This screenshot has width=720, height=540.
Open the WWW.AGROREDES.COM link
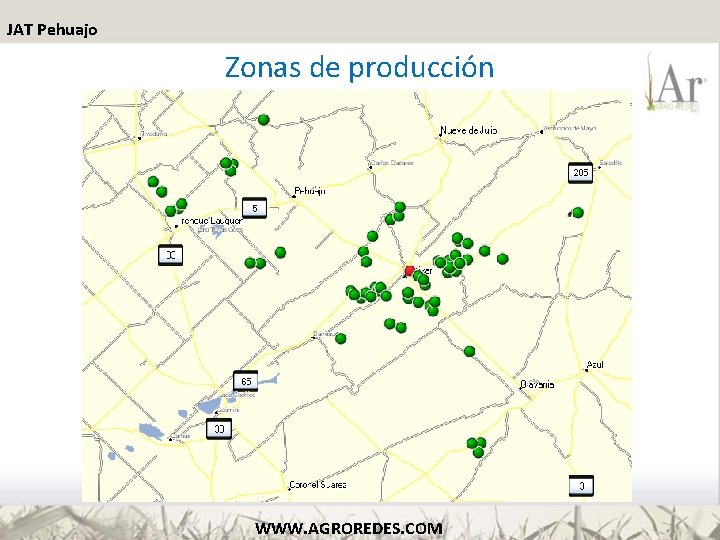(x=349, y=528)
